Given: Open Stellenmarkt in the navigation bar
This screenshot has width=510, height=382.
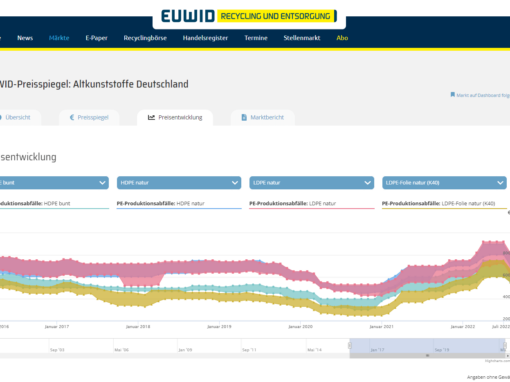Looking at the screenshot, I should tap(302, 38).
